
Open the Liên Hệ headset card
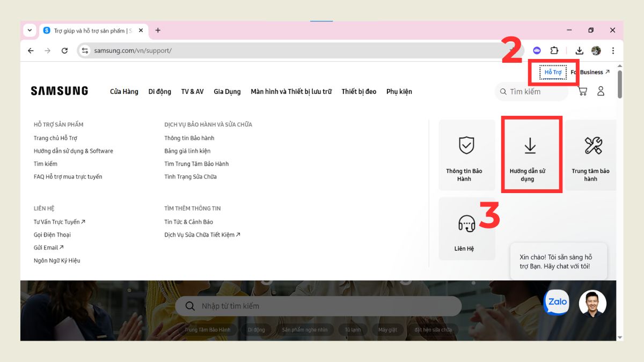coord(467,229)
